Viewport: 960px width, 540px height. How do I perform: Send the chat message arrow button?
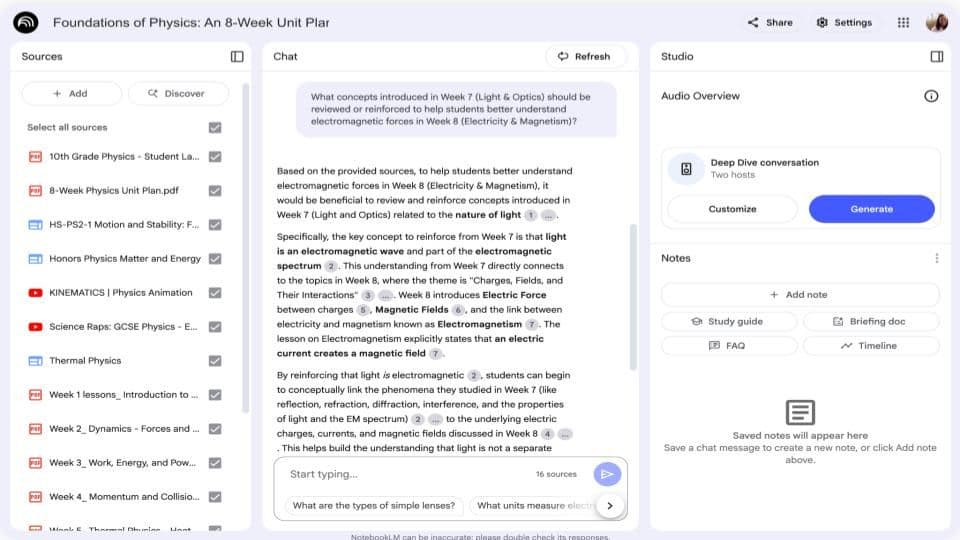[606, 474]
